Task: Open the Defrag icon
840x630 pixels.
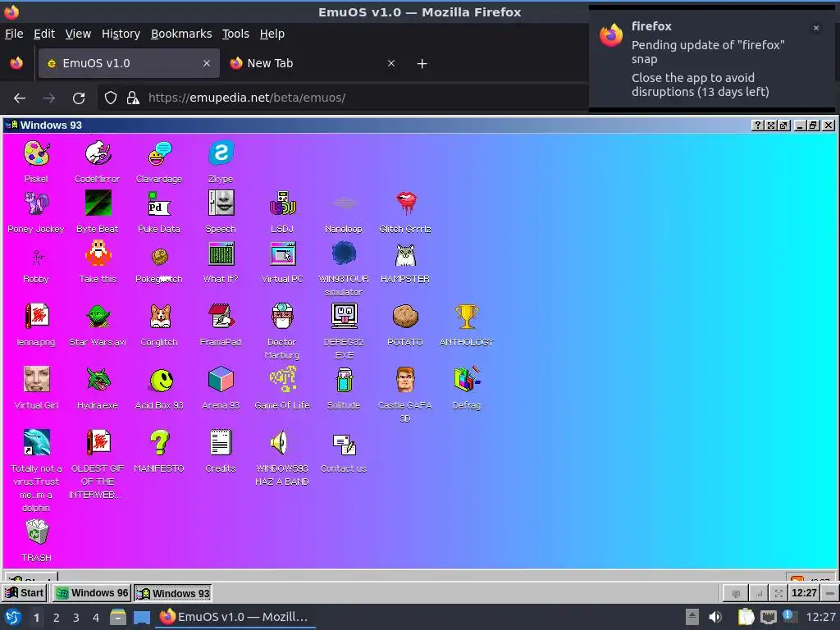Action: (x=467, y=381)
